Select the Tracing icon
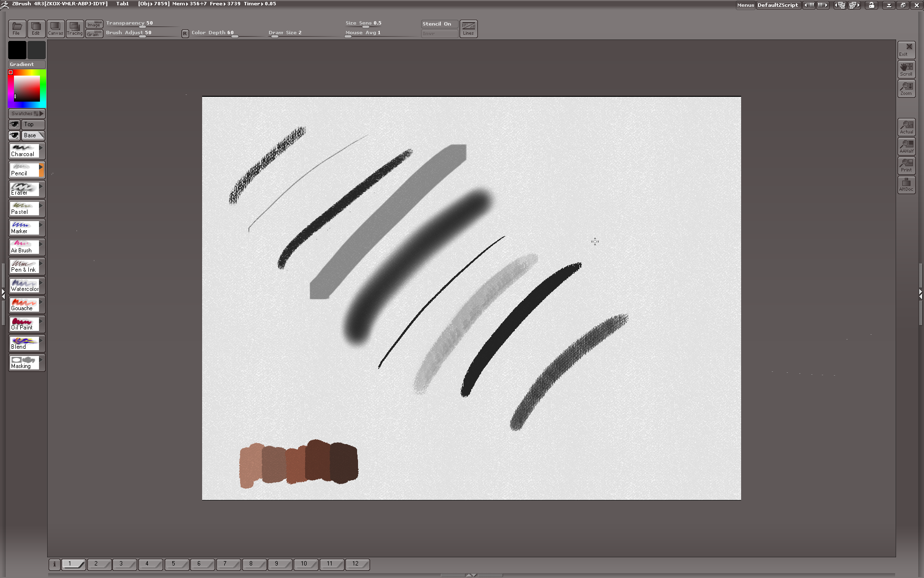This screenshot has height=578, width=924. click(x=75, y=28)
